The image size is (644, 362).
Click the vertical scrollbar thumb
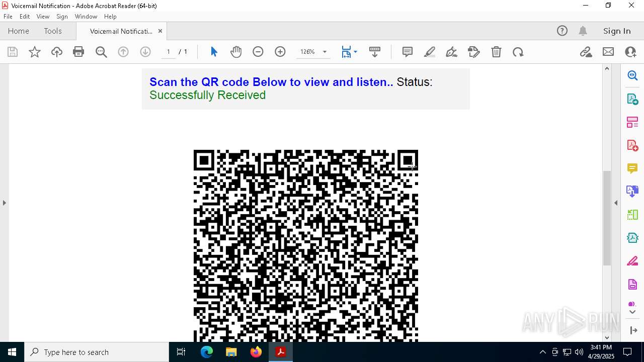point(607,218)
